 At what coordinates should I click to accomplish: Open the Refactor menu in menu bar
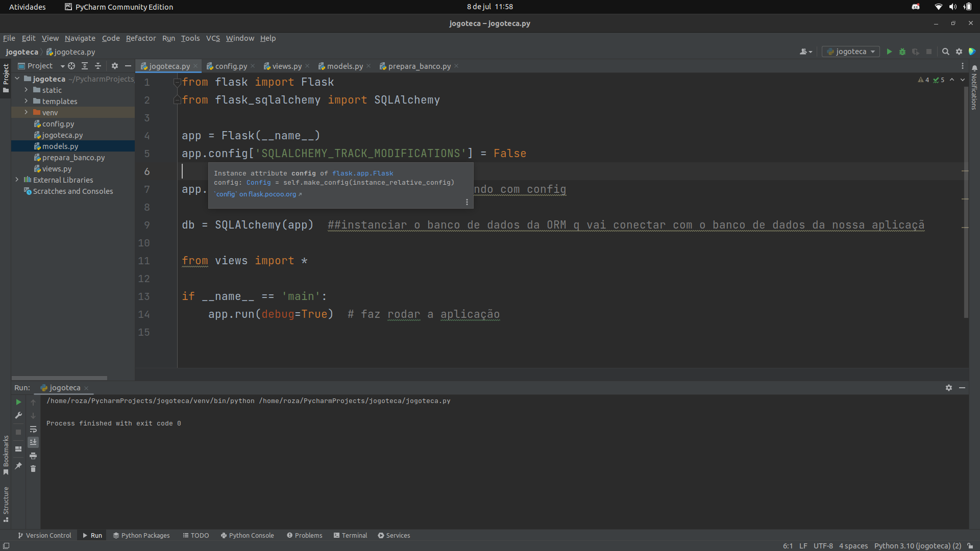[x=139, y=38]
